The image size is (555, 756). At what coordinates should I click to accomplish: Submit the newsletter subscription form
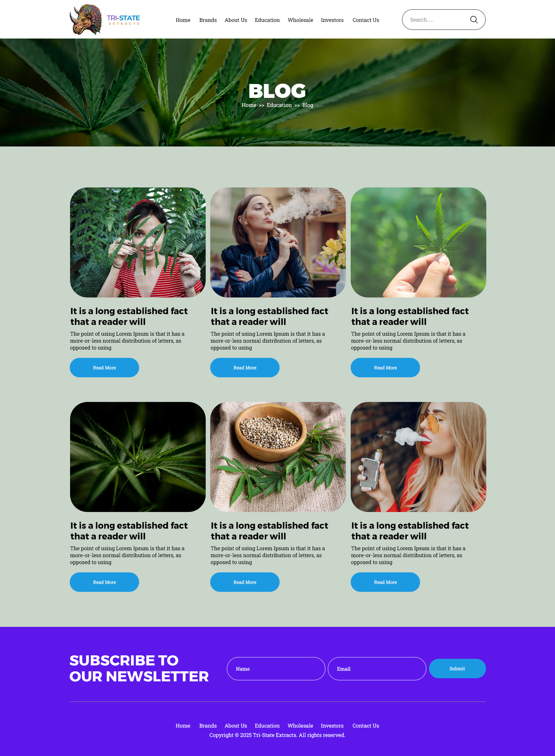click(457, 669)
